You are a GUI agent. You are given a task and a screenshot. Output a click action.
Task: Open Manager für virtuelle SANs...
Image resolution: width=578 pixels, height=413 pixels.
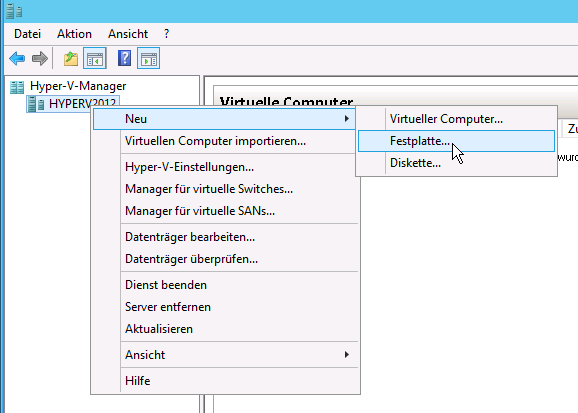point(226,211)
